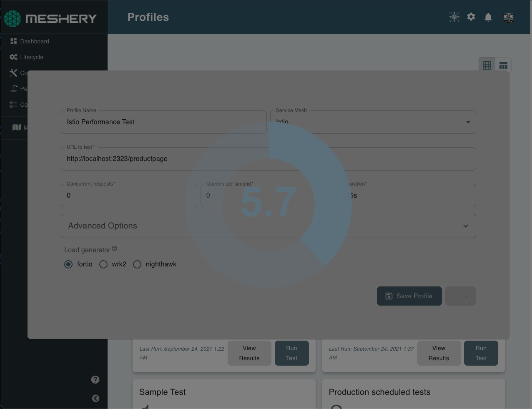Switch to grid view of profiles
Image resolution: width=532 pixels, height=409 pixels.
[x=487, y=65]
